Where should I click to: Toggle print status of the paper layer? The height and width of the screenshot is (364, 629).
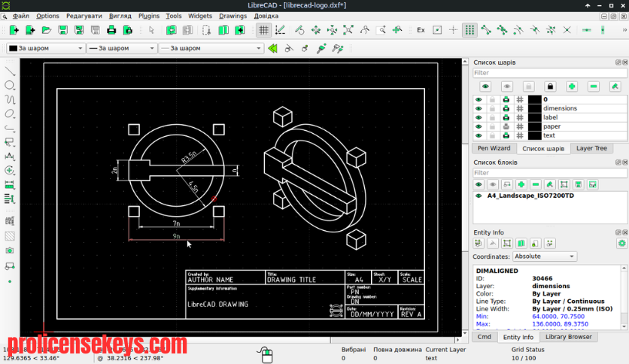click(506, 126)
